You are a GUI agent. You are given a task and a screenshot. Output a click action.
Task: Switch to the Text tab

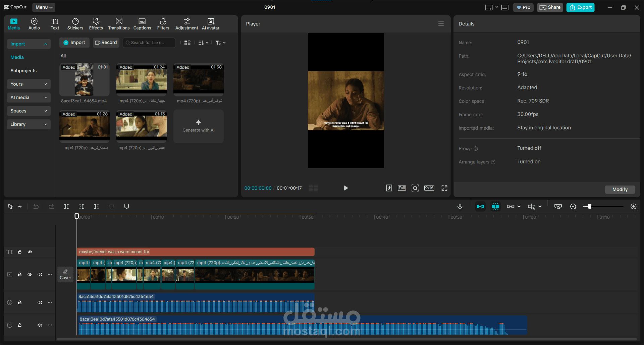point(55,24)
